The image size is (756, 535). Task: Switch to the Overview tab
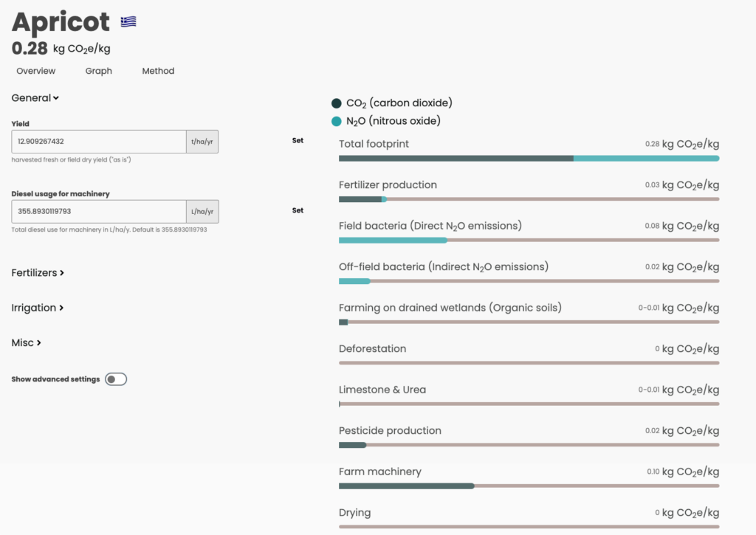point(36,71)
